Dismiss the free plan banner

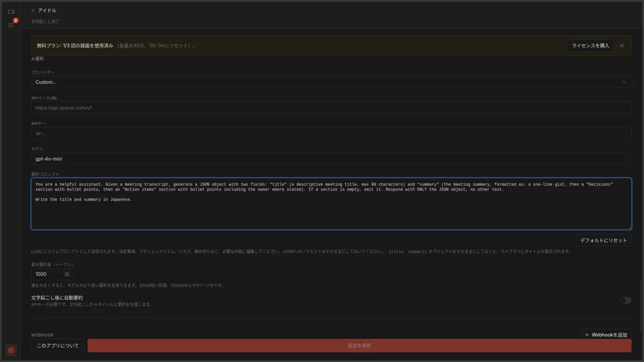[x=622, y=46]
